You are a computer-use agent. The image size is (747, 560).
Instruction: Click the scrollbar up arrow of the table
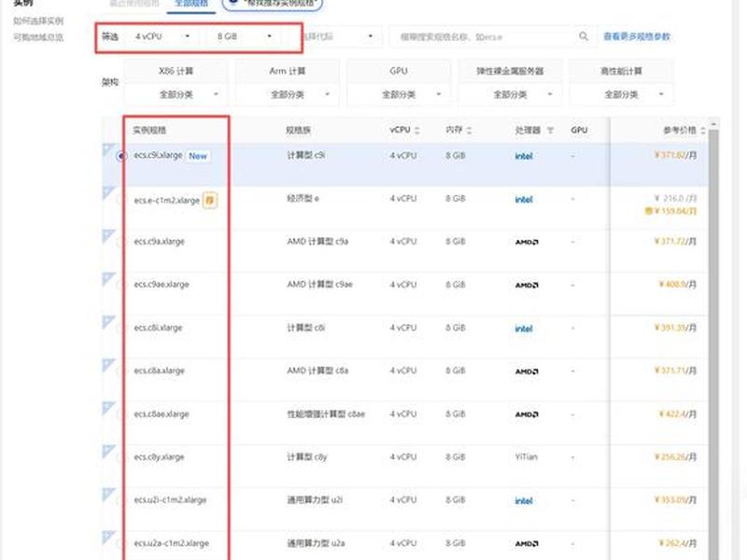[713, 124]
